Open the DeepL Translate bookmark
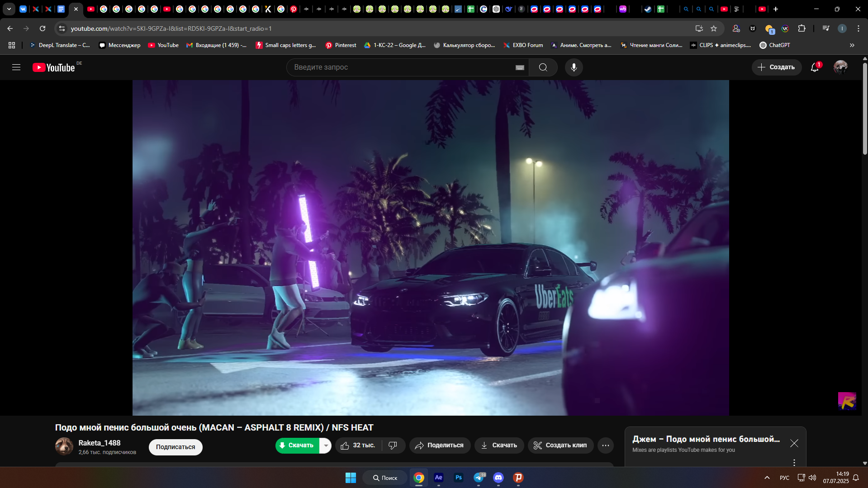 point(60,45)
